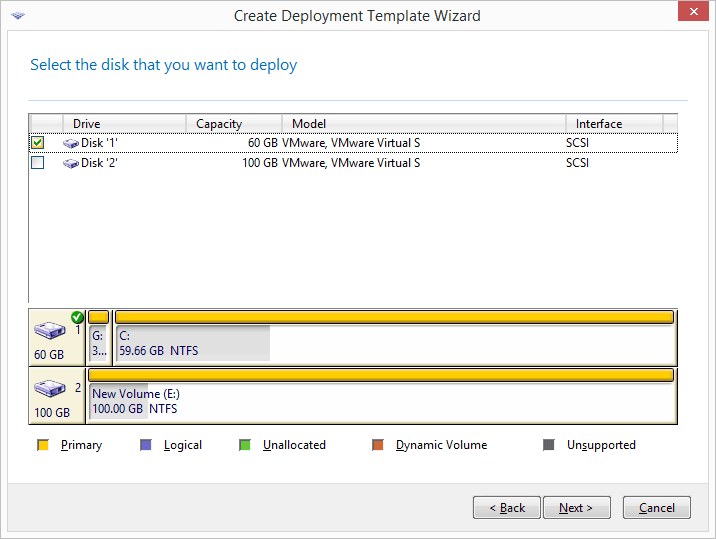Check the Disk '2' checkbox
Image resolution: width=716 pixels, height=539 pixels.
37,163
